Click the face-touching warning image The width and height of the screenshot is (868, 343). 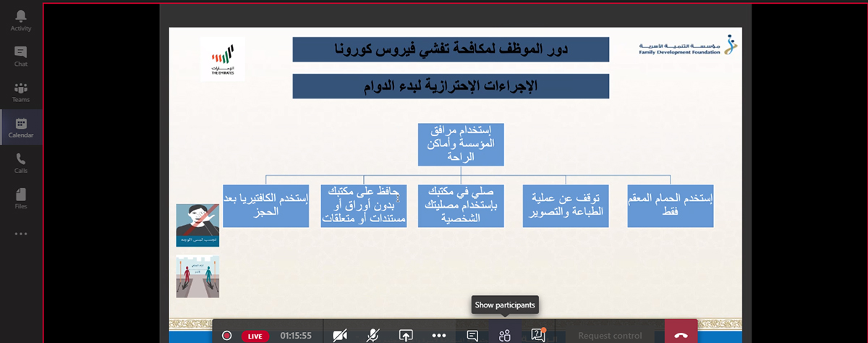click(197, 225)
